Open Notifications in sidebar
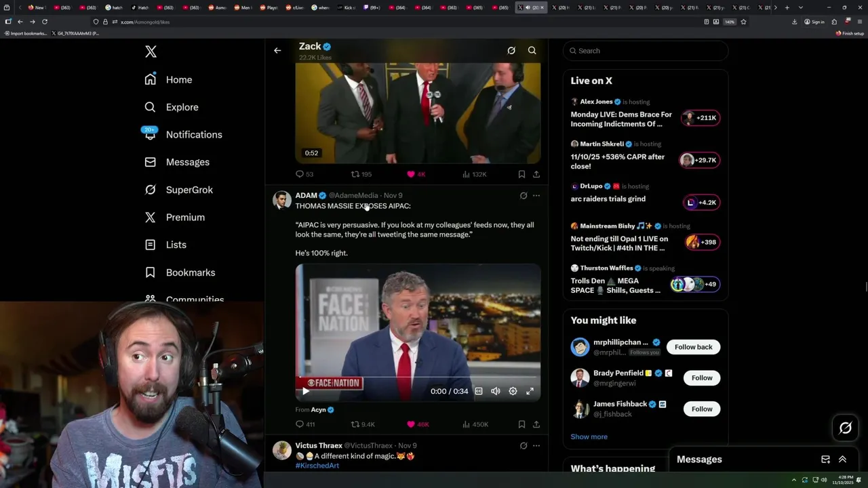The width and height of the screenshot is (868, 488). [x=183, y=134]
